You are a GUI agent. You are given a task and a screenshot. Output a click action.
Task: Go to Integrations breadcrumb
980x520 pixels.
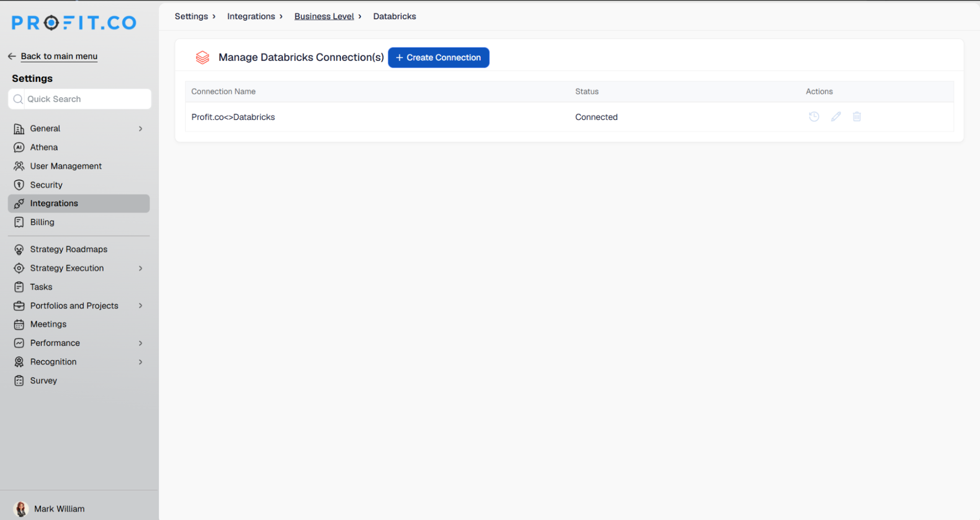tap(251, 16)
